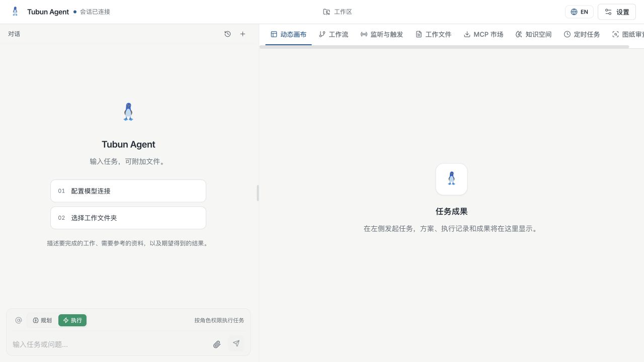Click the workspace folder icon in the header
This screenshot has height=362, width=644.
(327, 12)
